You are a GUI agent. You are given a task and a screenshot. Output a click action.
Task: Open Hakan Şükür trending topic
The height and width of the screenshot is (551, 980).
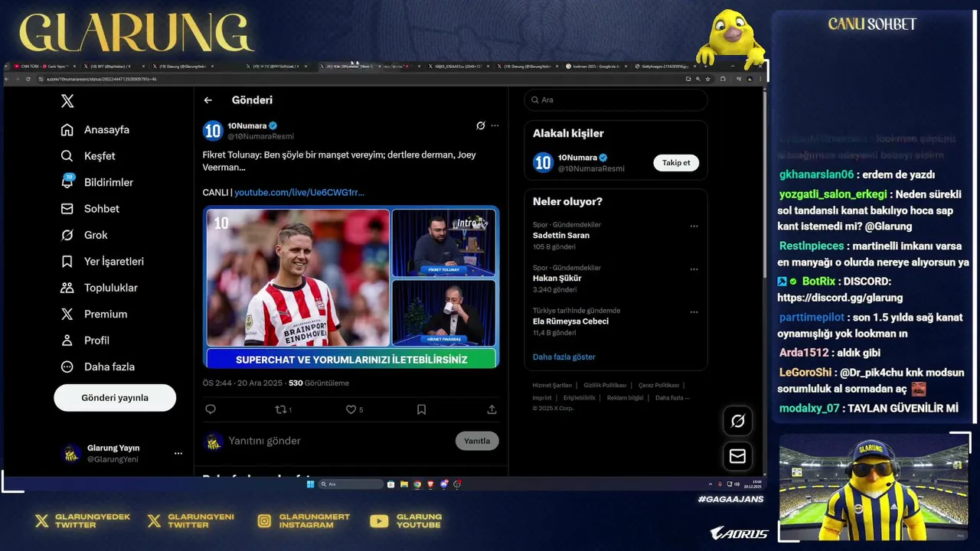coord(557,279)
